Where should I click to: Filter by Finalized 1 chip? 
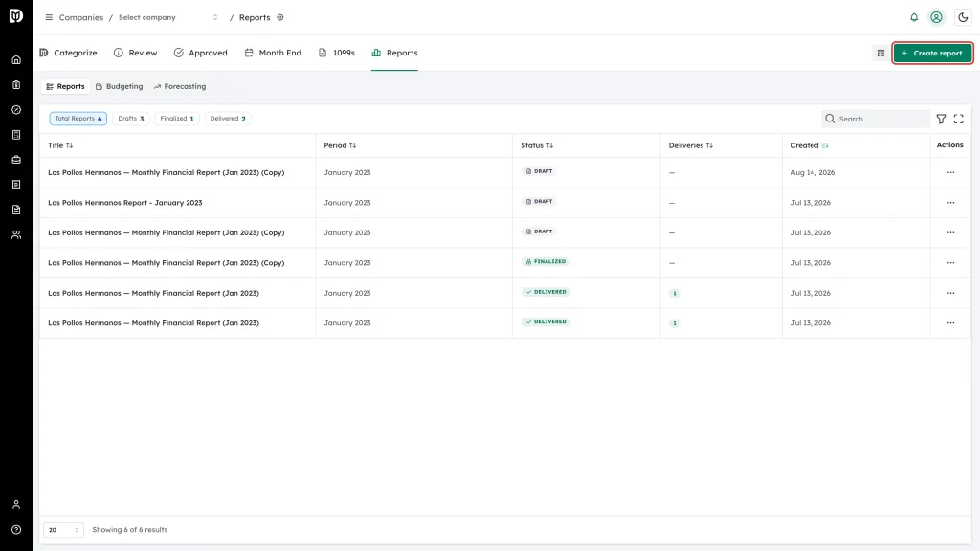click(x=177, y=119)
